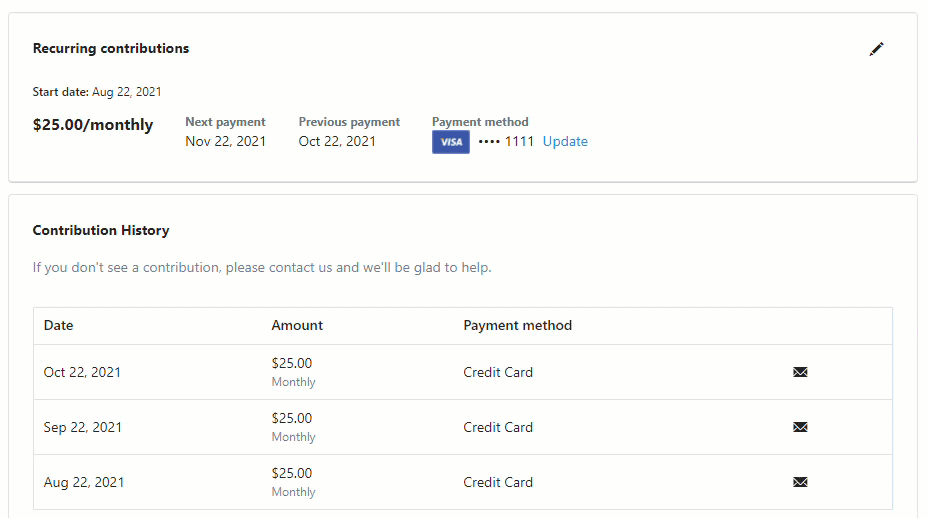The height and width of the screenshot is (518, 928).
Task: Click the pencil edit icon for recurring contributions
Action: (x=877, y=49)
